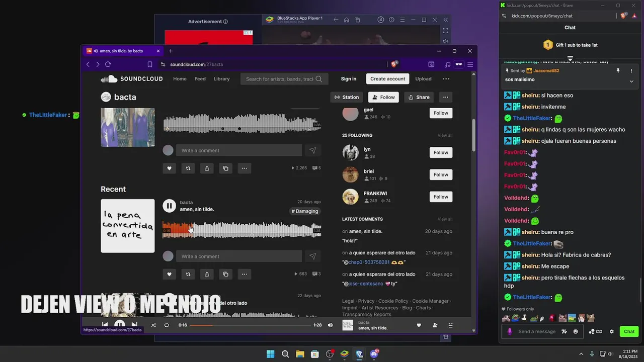Repost the top track with 2,265 plays

click(188, 168)
